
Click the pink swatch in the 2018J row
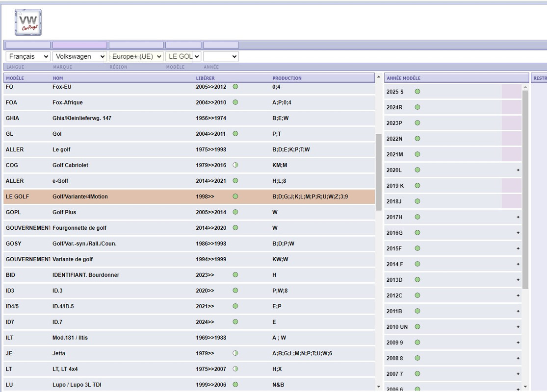click(x=511, y=201)
